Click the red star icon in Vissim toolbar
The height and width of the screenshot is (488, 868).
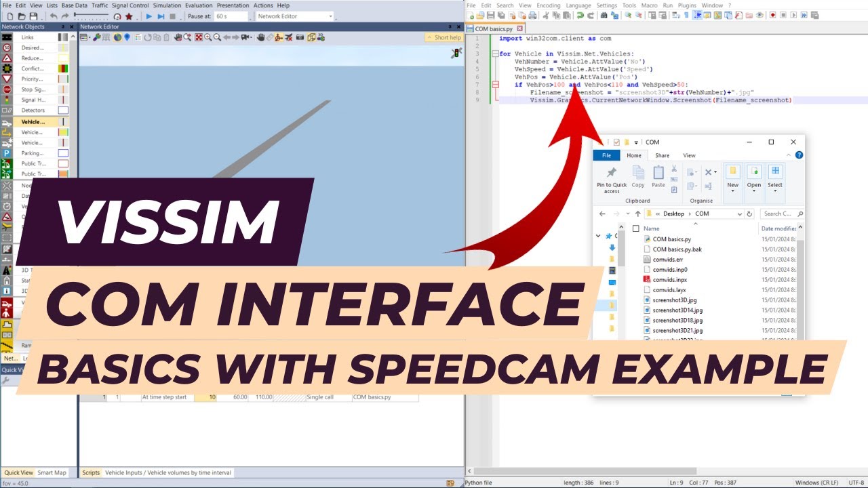click(129, 16)
